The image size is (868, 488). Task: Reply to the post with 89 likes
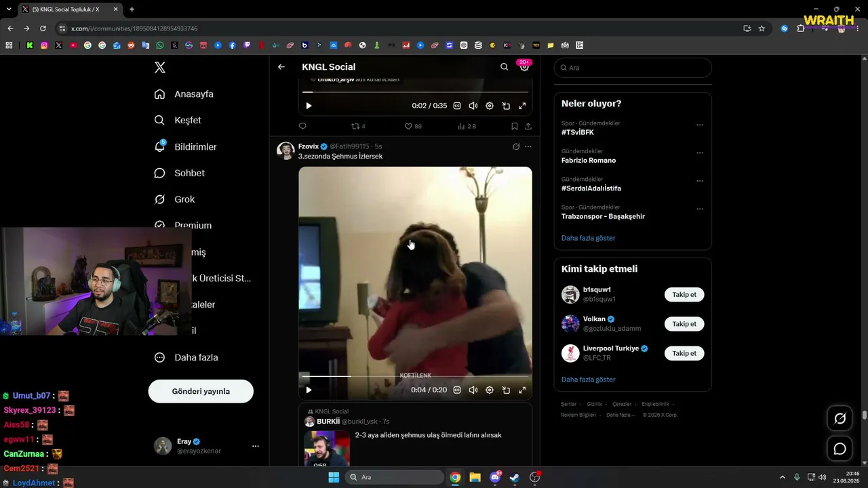click(302, 126)
